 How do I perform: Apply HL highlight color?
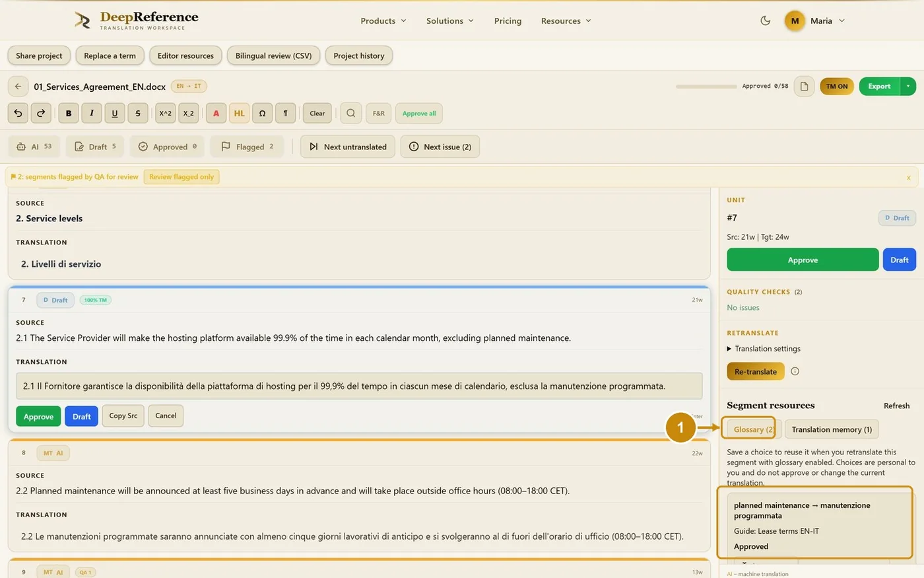(239, 113)
